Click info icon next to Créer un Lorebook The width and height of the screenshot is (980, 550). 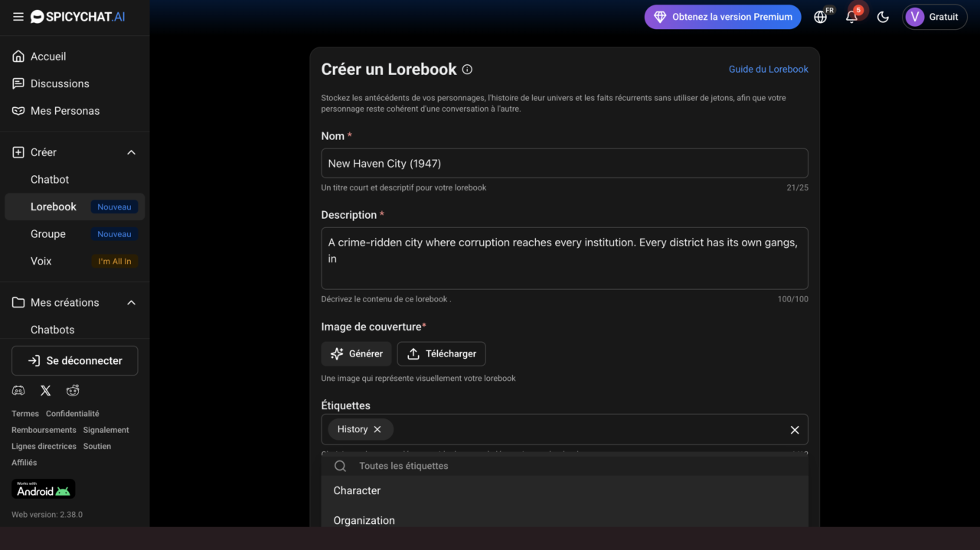[467, 70]
